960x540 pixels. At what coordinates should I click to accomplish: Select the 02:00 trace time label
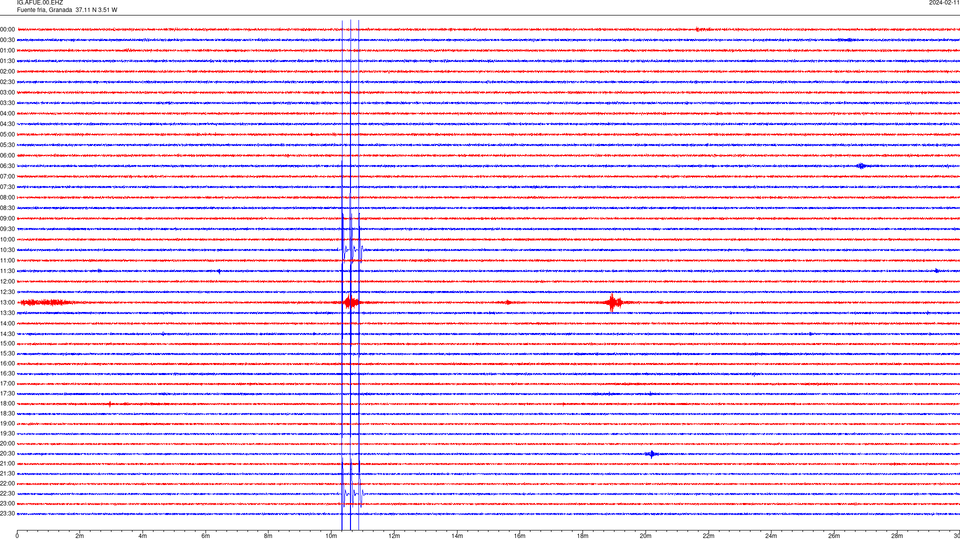7,72
